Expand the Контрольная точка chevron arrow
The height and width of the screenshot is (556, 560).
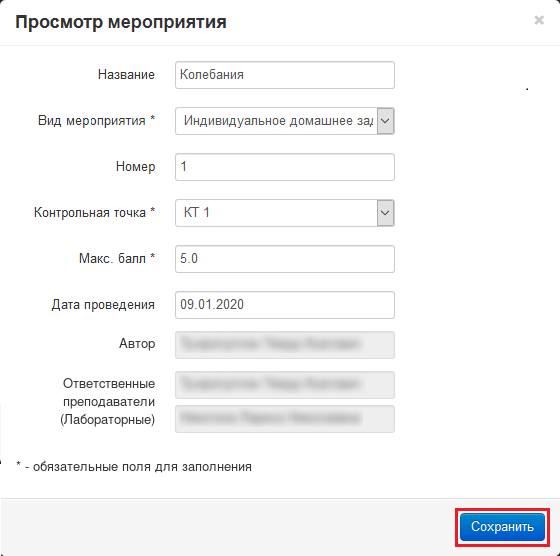click(x=385, y=213)
